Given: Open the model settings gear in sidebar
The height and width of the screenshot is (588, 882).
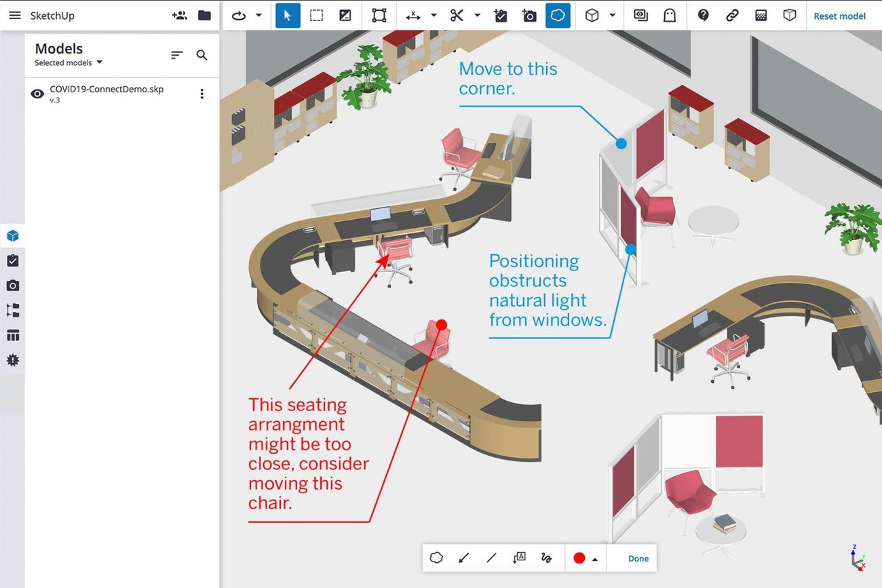Looking at the screenshot, I should (x=12, y=360).
